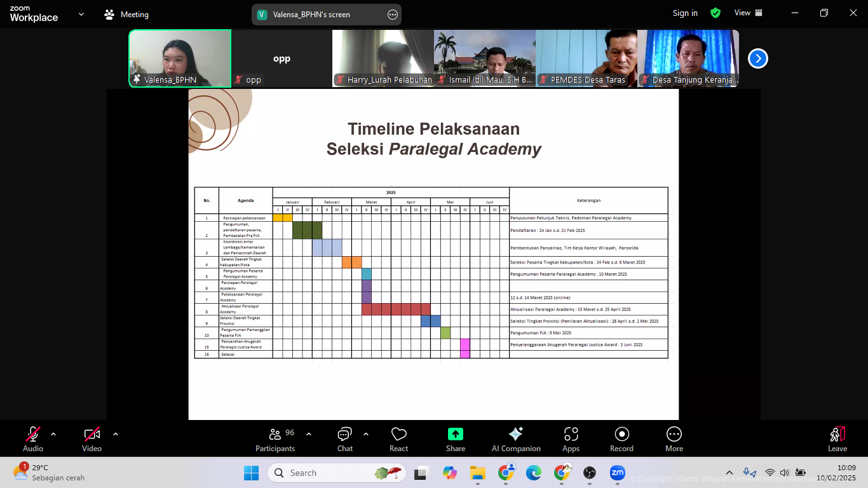Click the Windows Start button
The height and width of the screenshot is (488, 868).
coord(251,473)
